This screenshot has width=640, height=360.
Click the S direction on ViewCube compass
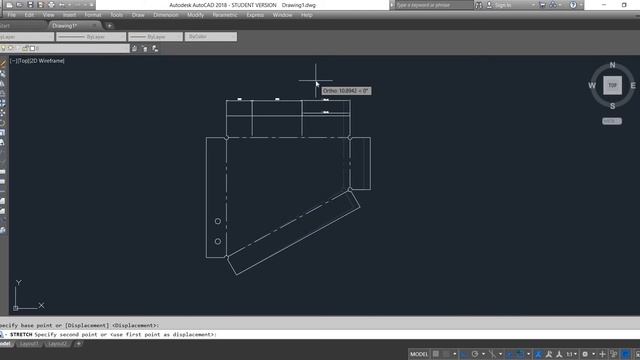point(612,106)
